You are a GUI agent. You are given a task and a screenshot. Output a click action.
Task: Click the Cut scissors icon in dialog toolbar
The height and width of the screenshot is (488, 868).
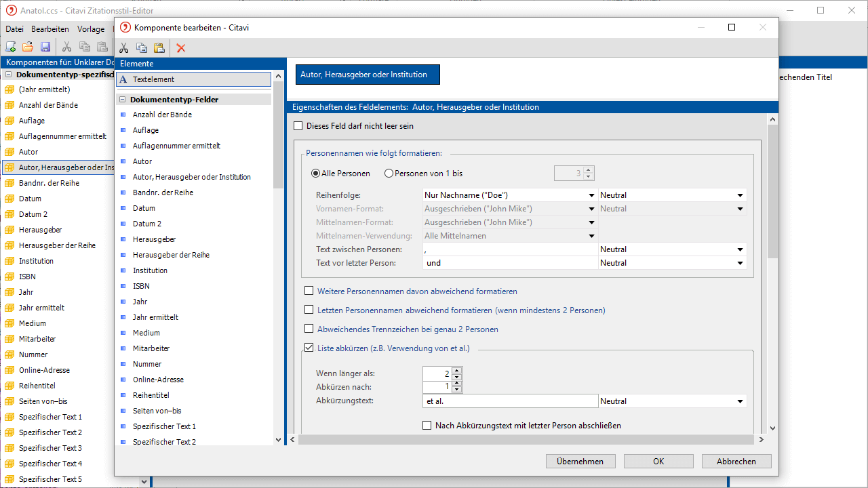click(x=124, y=47)
